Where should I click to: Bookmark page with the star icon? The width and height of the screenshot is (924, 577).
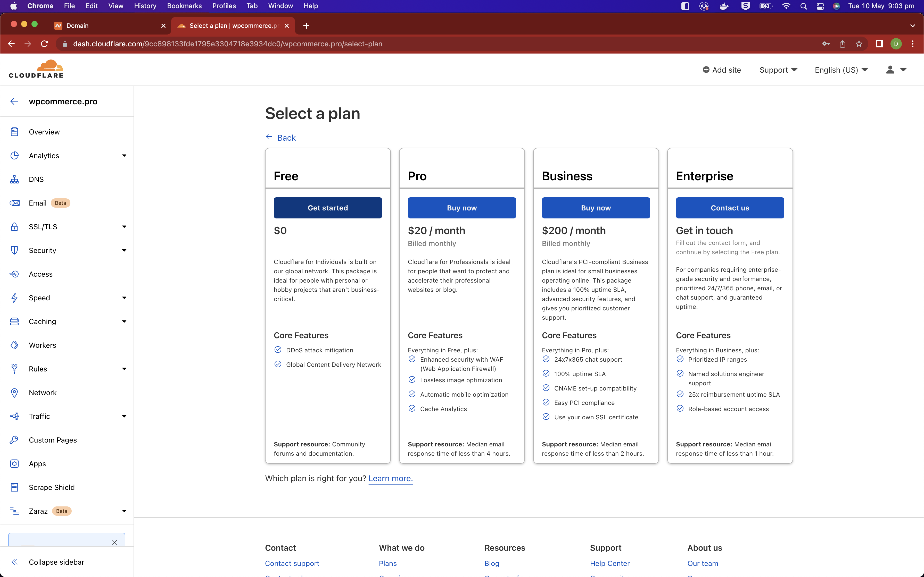coord(859,44)
